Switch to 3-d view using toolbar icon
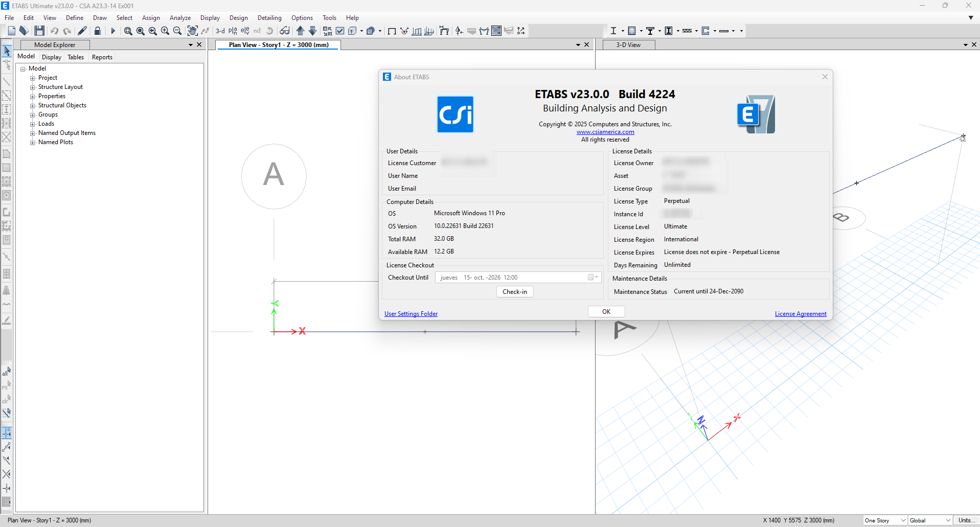This screenshot has width=980, height=527. (220, 31)
